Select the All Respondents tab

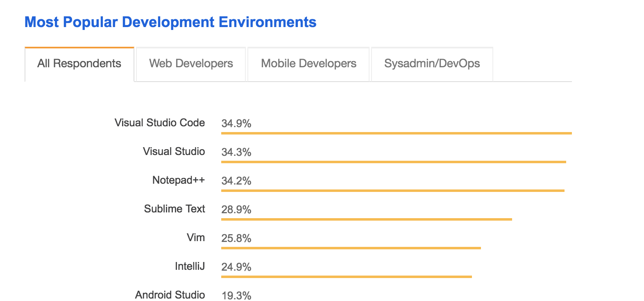point(79,64)
